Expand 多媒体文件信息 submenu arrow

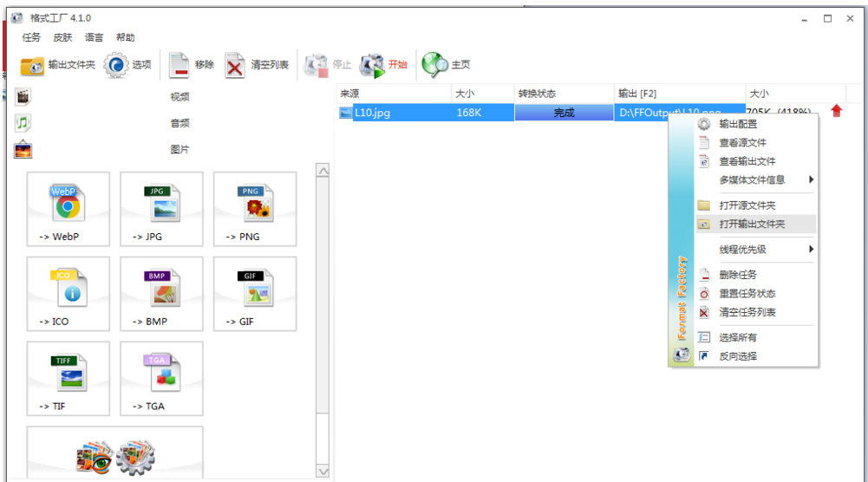coord(811,179)
